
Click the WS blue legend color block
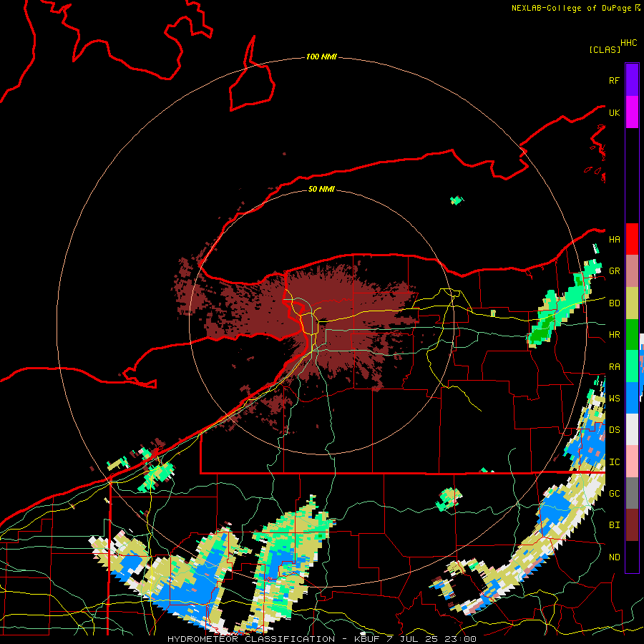click(x=632, y=398)
